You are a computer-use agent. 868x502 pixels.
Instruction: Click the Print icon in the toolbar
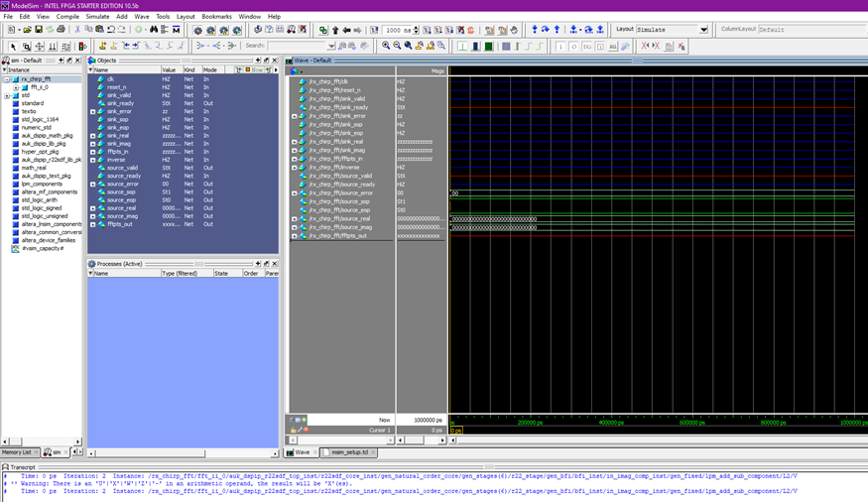coord(62,30)
